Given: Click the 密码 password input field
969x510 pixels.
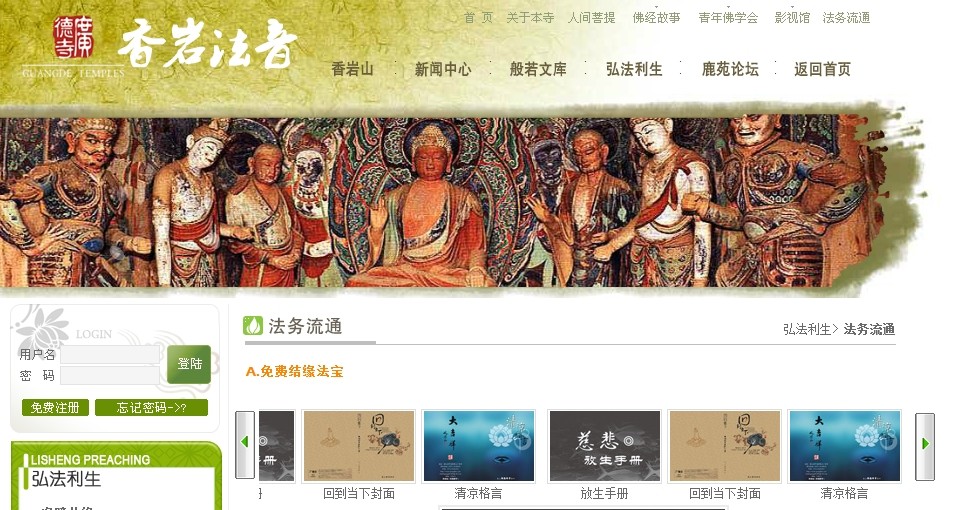Looking at the screenshot, I should (x=110, y=375).
